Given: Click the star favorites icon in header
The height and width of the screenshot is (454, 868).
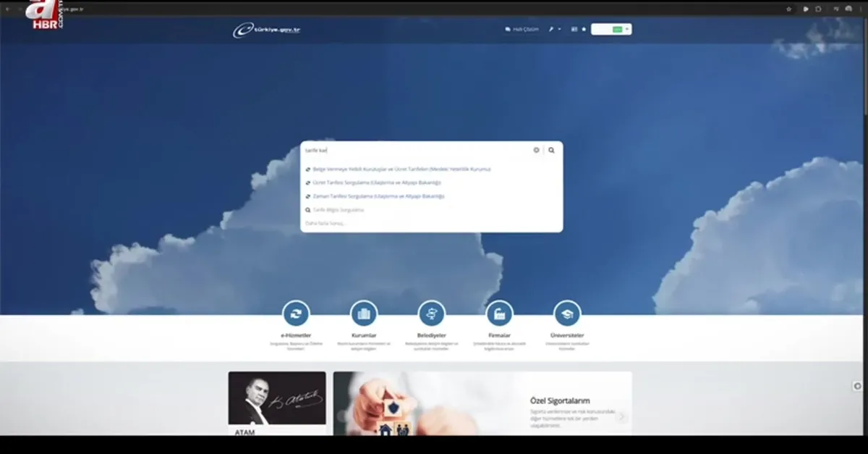Looking at the screenshot, I should click(584, 30).
